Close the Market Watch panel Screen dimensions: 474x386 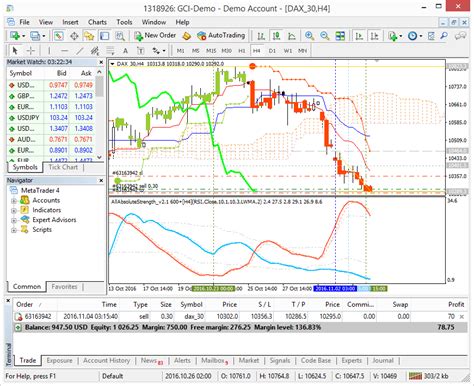tap(101, 62)
